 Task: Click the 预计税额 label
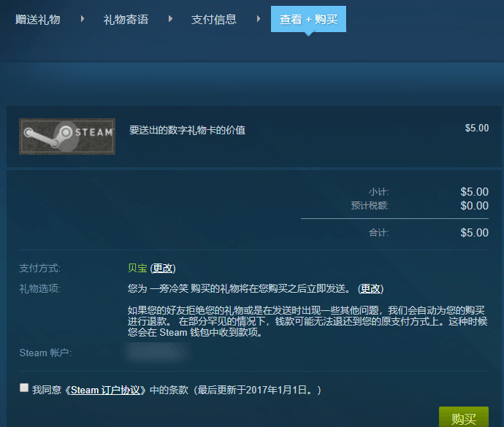370,206
